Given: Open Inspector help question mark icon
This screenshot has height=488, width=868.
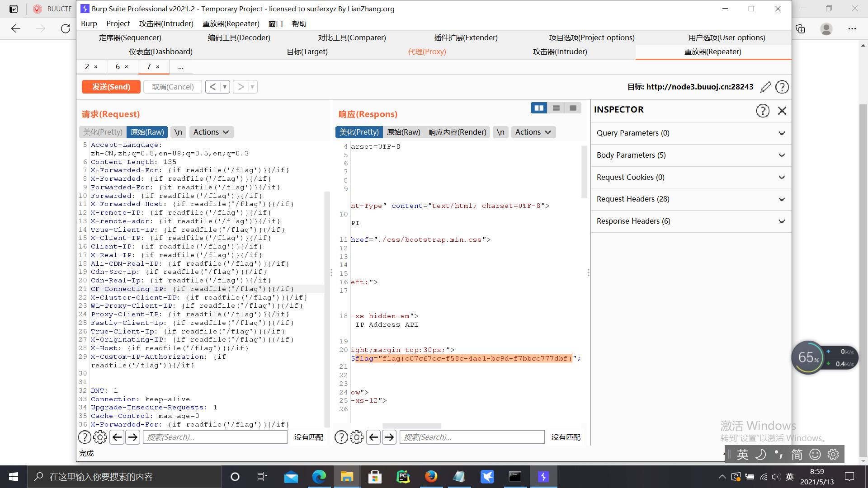Looking at the screenshot, I should coord(762,111).
